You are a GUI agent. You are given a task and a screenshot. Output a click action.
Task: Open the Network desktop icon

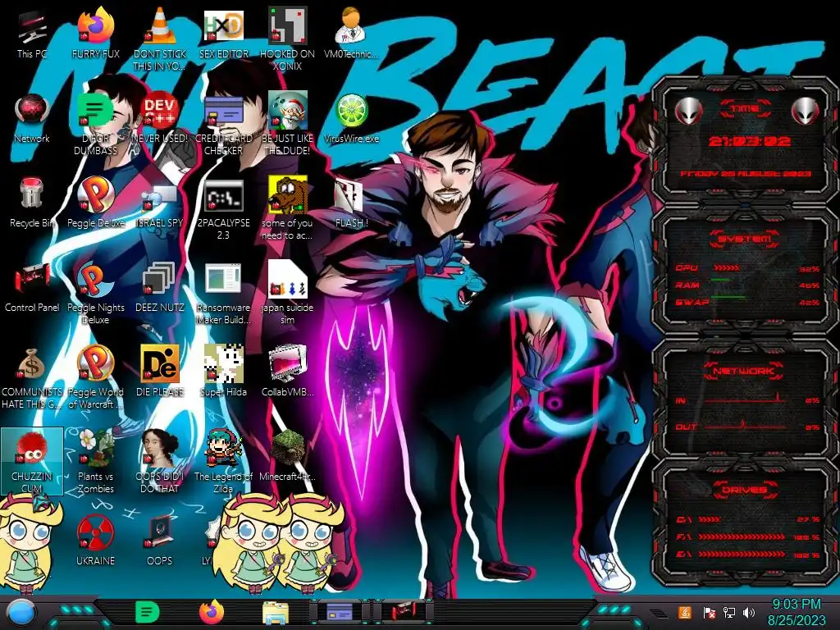tap(32, 119)
